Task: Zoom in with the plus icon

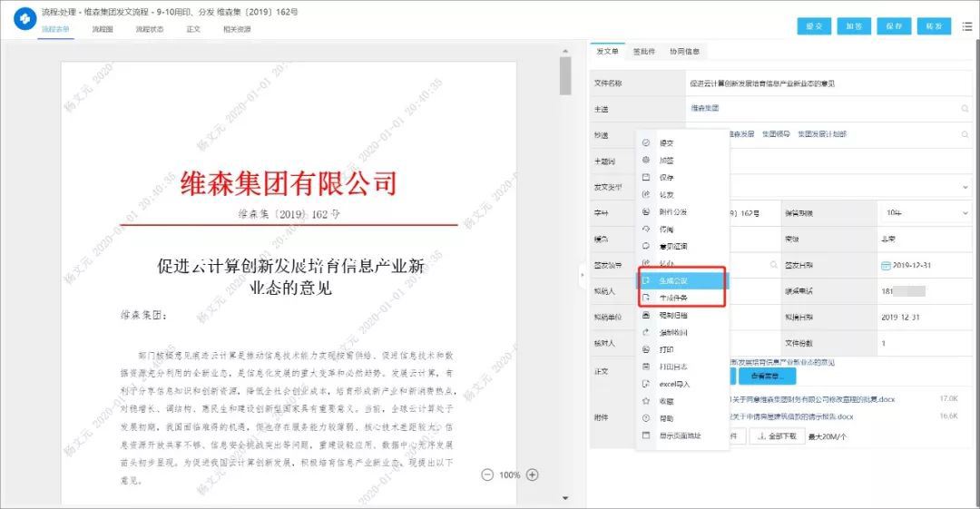Action: click(x=533, y=475)
